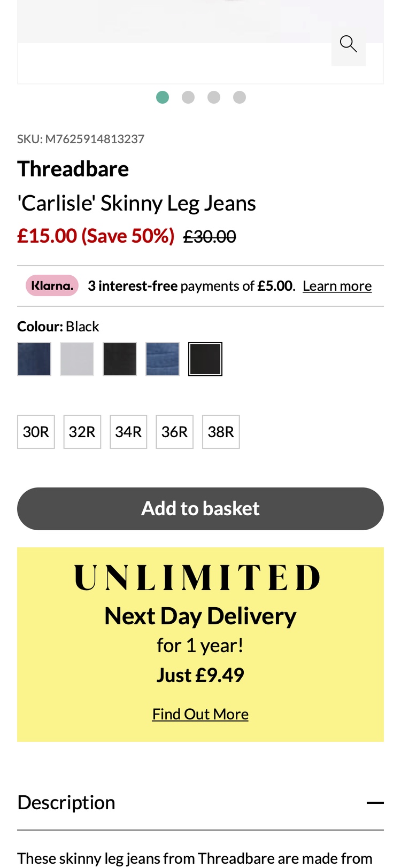The height and width of the screenshot is (868, 401).
Task: Select size 30R
Action: coord(36,432)
